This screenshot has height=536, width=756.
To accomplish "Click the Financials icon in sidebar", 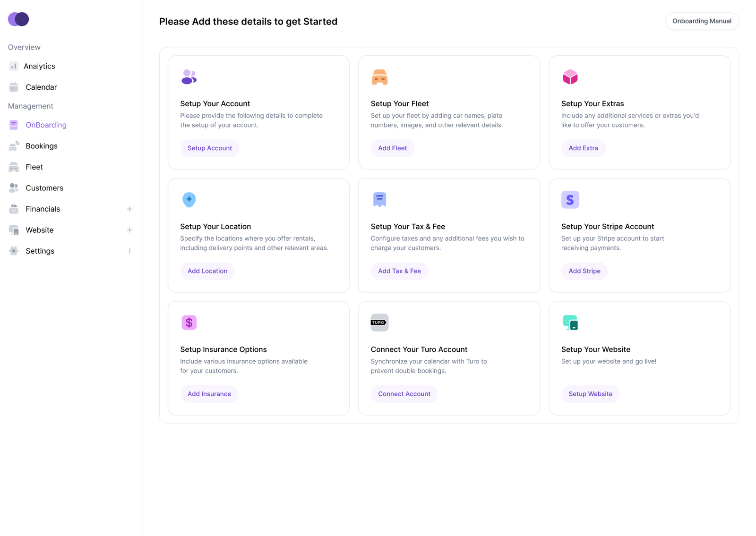I will pyautogui.click(x=14, y=209).
